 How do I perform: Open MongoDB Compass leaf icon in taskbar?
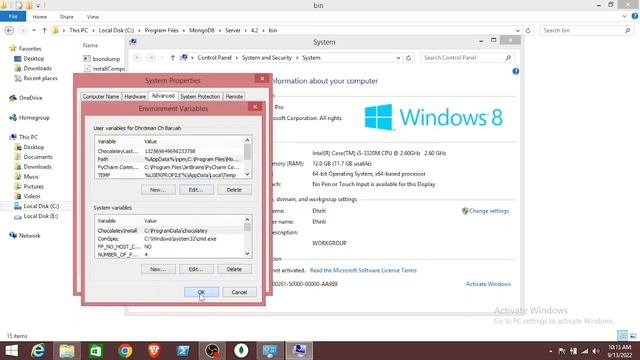(241, 351)
